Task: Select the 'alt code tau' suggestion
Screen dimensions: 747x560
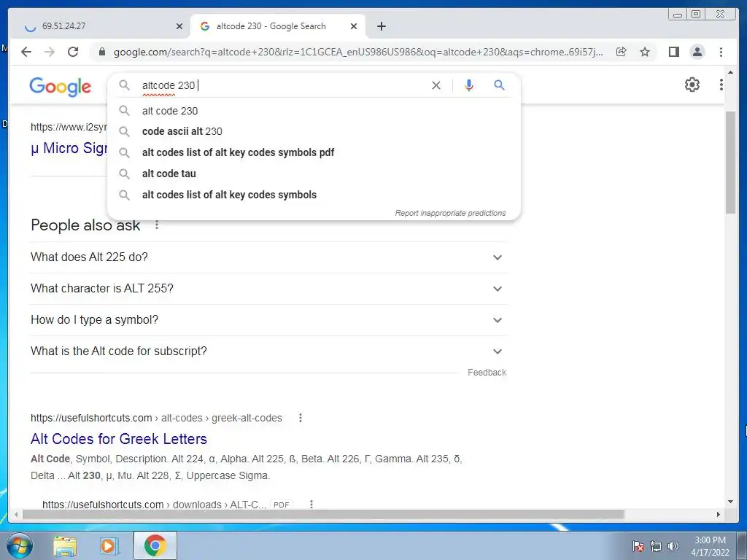Action: (314, 174)
